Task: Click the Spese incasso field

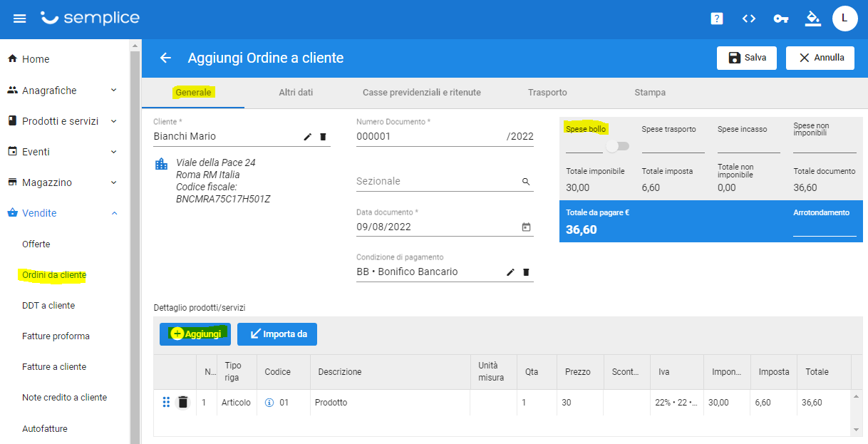Action: 749,145
